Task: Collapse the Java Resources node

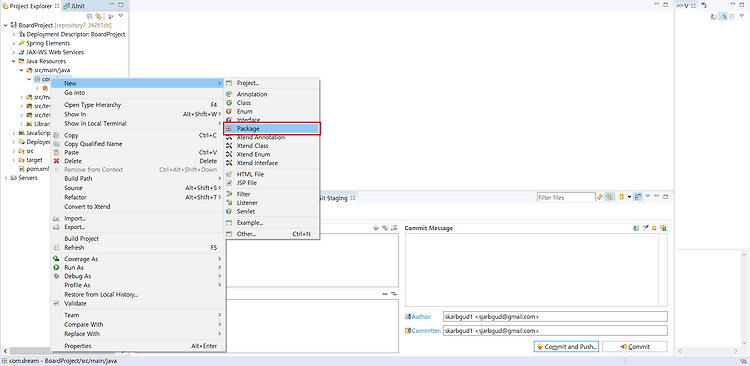Action: tap(14, 61)
